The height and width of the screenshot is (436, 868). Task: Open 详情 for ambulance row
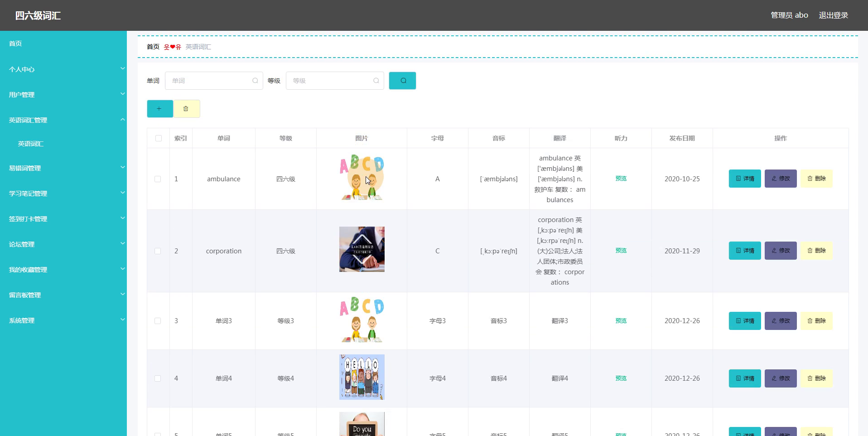(x=745, y=179)
